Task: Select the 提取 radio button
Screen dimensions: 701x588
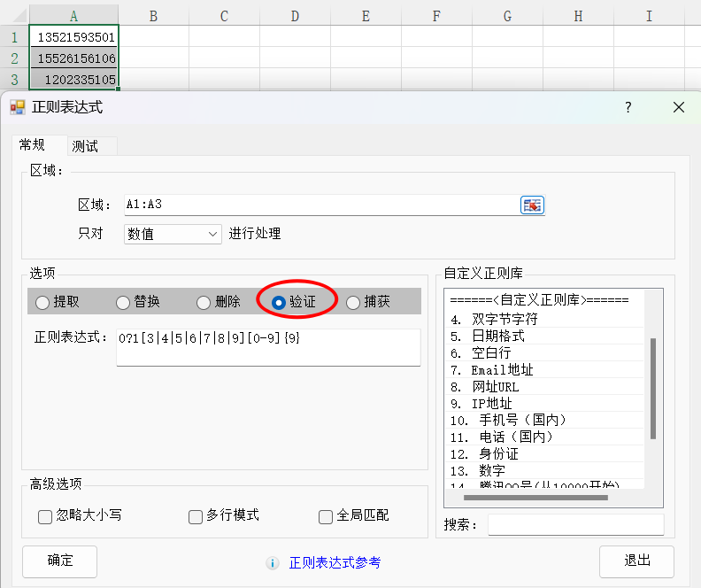Action: 42,303
